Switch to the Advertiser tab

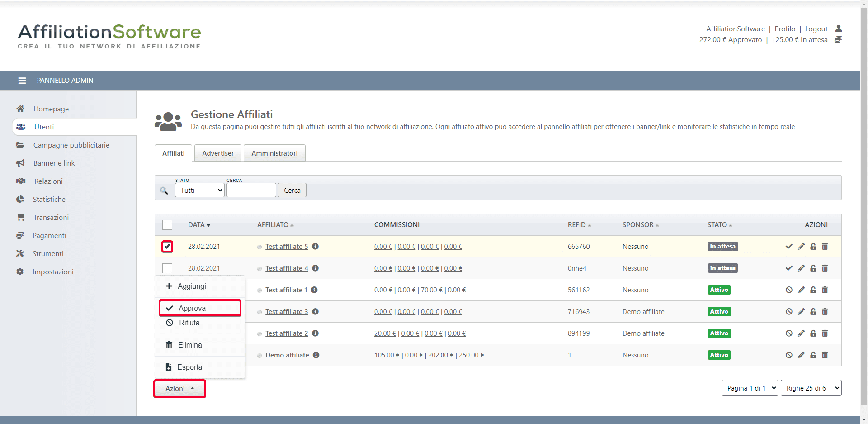tap(218, 153)
